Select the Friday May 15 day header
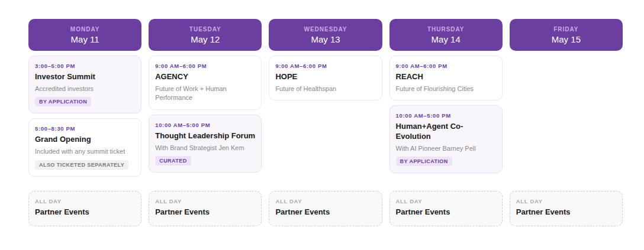 (x=566, y=35)
